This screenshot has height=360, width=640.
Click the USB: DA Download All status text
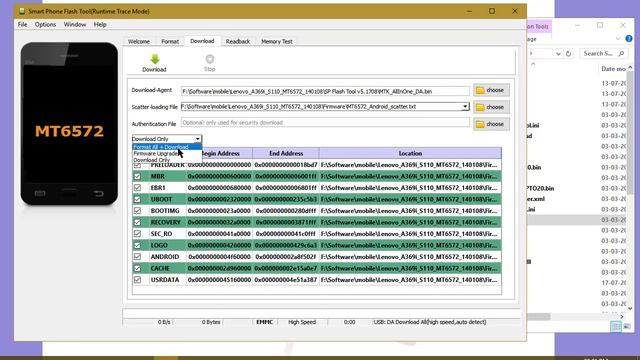click(430, 322)
